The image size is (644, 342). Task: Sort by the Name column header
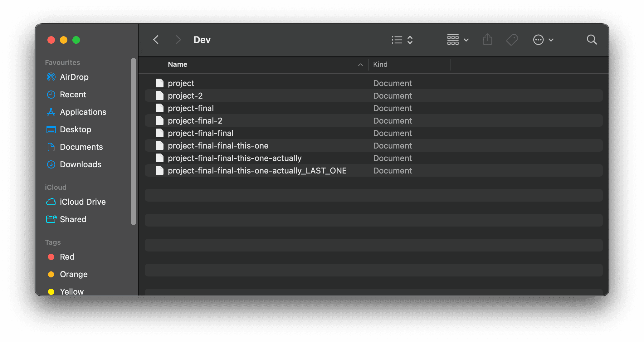point(177,64)
